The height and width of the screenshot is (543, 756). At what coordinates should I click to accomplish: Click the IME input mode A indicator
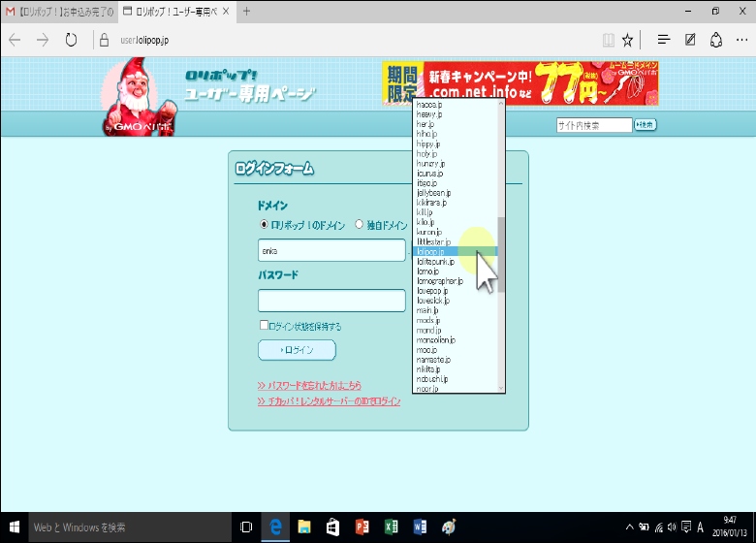pos(700,527)
